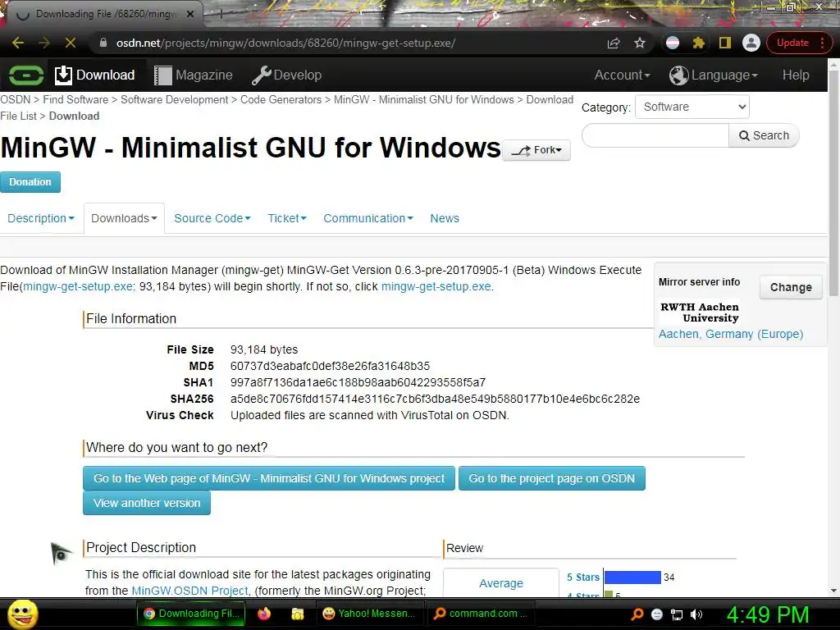Screen dimensions: 840x630
Task: Open the MinGW.OSDN Project link
Action: click(x=190, y=591)
